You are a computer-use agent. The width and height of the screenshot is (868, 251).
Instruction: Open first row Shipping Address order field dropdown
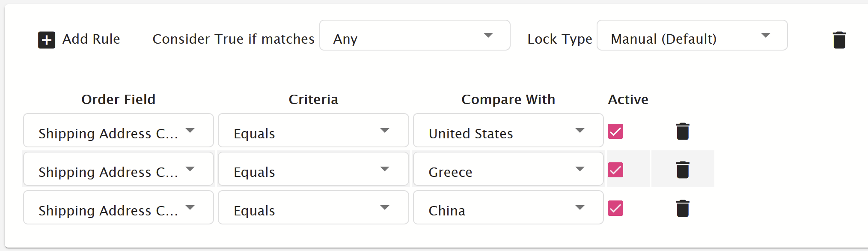pyautogui.click(x=119, y=130)
